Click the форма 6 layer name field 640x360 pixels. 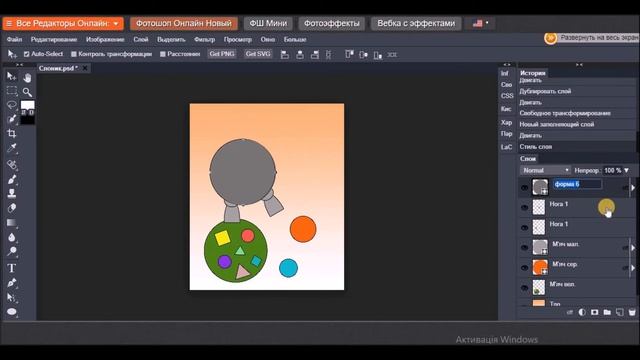(x=577, y=184)
